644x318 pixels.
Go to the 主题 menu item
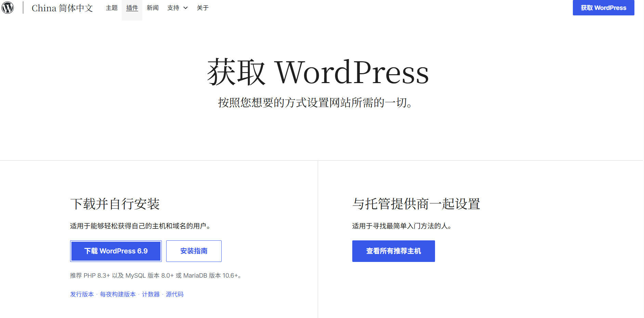click(x=111, y=8)
